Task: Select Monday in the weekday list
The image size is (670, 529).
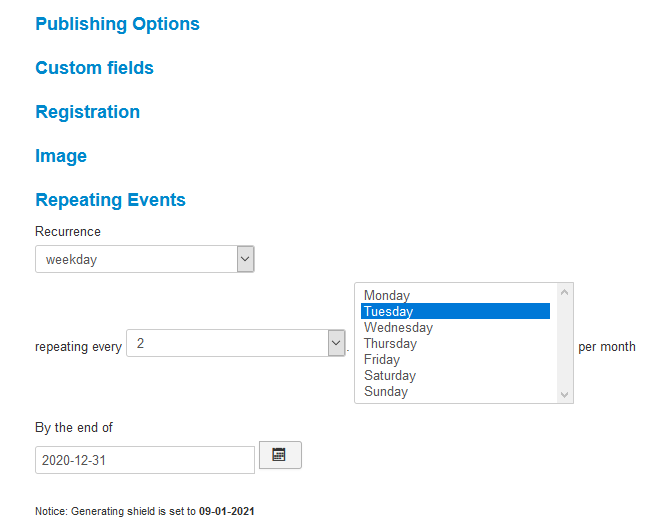Action: point(455,295)
